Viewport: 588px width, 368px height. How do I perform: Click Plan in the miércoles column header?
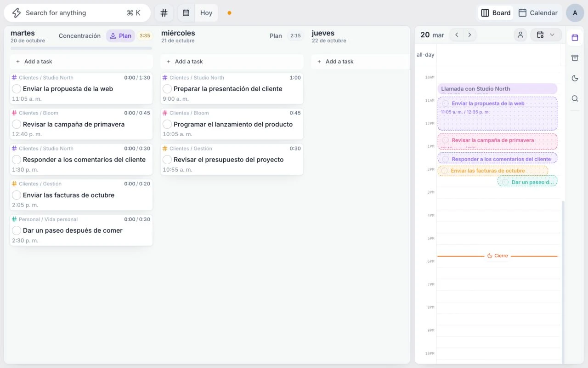276,36
